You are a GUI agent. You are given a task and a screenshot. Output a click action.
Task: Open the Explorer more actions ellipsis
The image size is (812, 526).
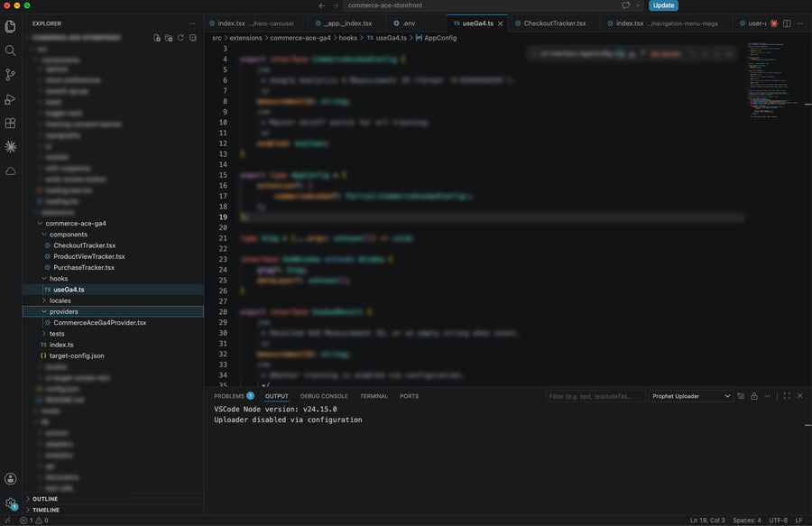tap(192, 23)
